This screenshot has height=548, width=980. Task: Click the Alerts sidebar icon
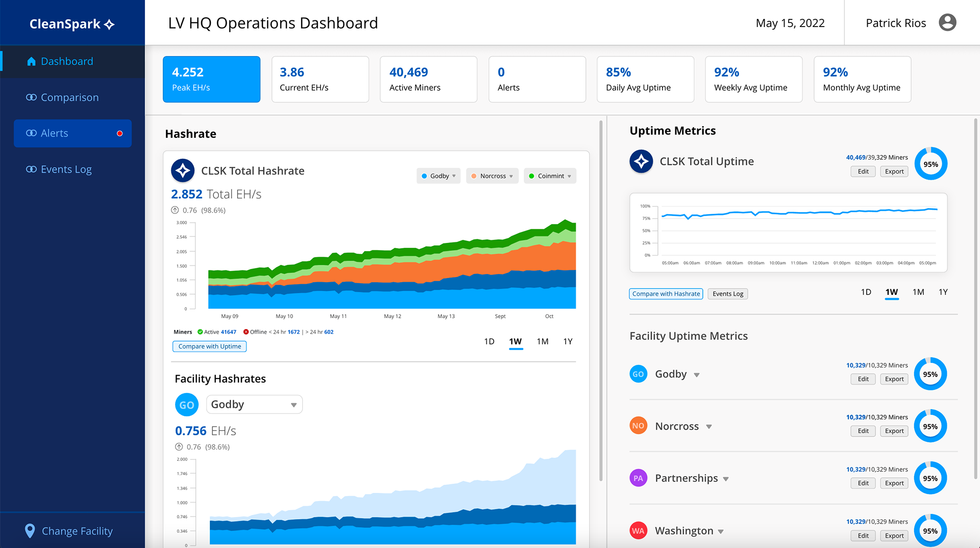(x=31, y=133)
